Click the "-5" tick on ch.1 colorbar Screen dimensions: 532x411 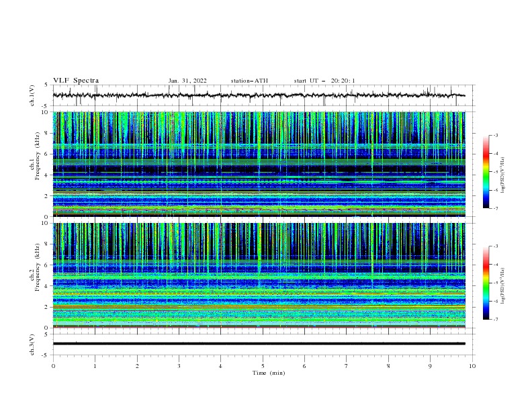(x=495, y=172)
